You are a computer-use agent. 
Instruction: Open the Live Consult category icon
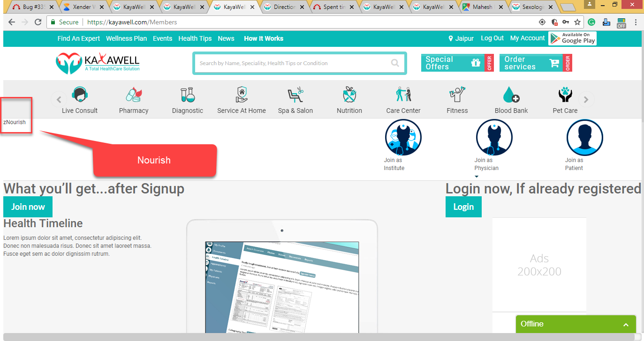pyautogui.click(x=80, y=95)
